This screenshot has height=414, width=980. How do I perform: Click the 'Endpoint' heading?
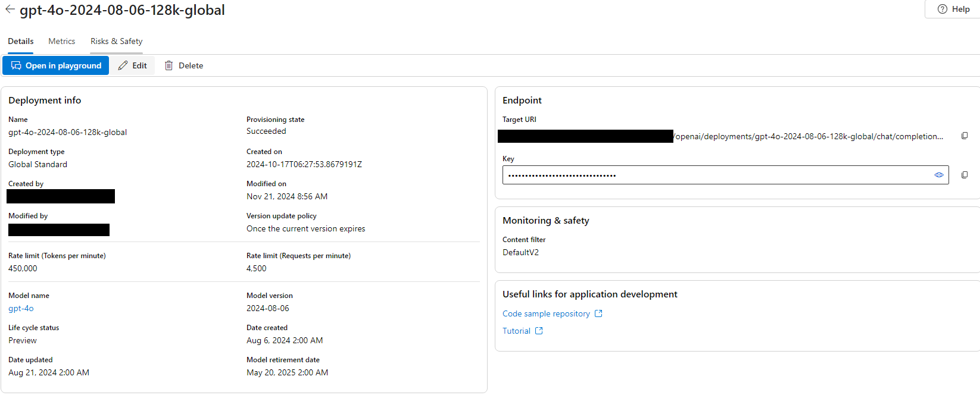tap(522, 101)
